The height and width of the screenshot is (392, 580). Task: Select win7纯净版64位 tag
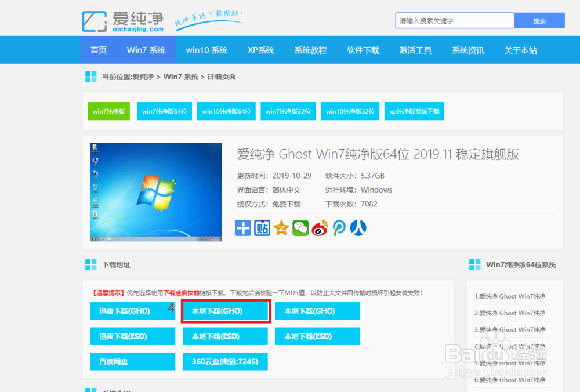pos(165,111)
